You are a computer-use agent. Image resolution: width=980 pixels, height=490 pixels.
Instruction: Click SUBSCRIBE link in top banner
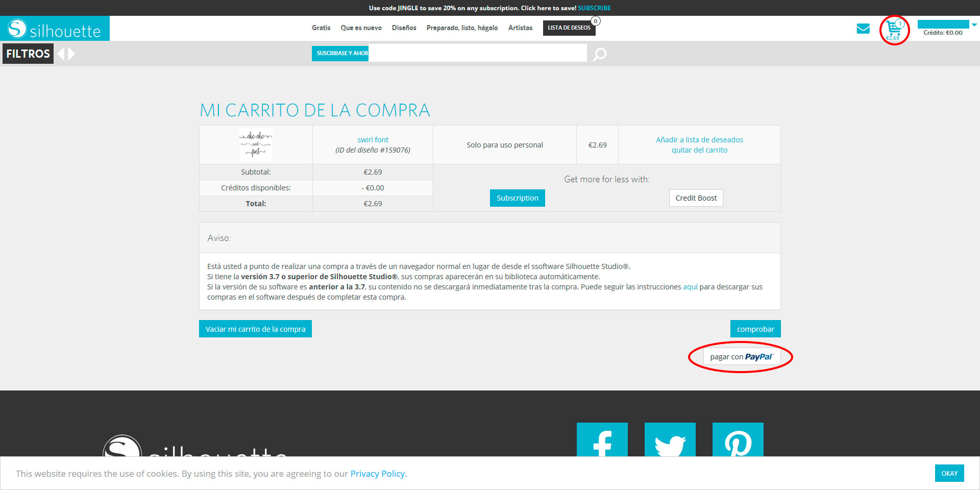point(594,8)
